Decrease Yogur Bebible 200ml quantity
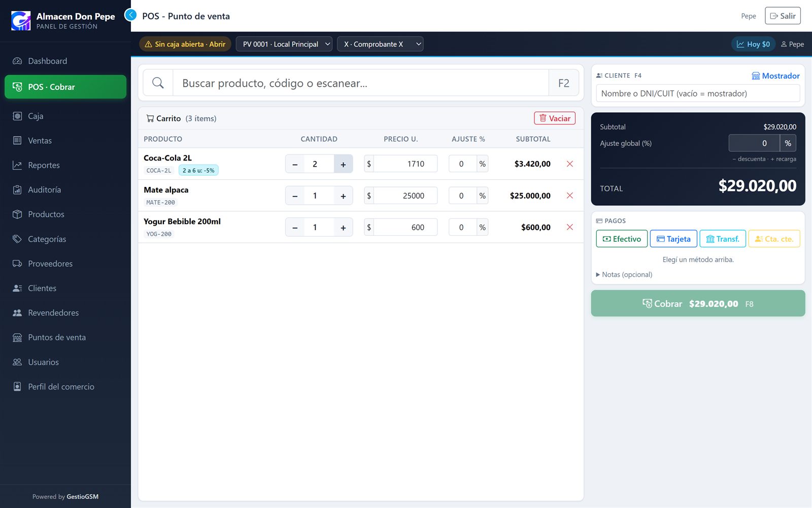The width and height of the screenshot is (812, 508). tap(295, 227)
